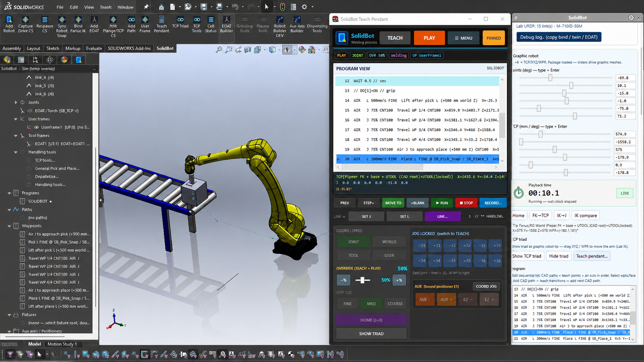Image resolution: width=644 pixels, height=362 pixels.
Task: Open the File menu
Action: 60,7
